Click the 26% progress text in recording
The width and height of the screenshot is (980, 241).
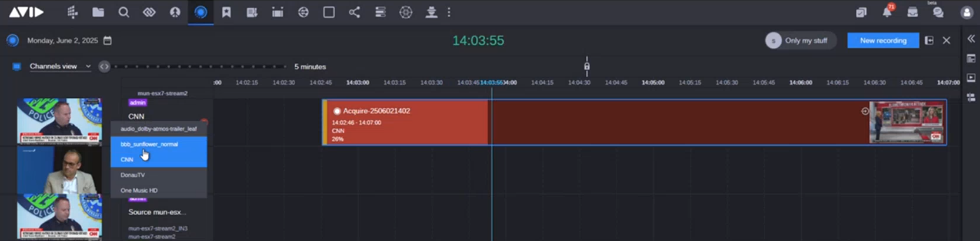pos(338,139)
